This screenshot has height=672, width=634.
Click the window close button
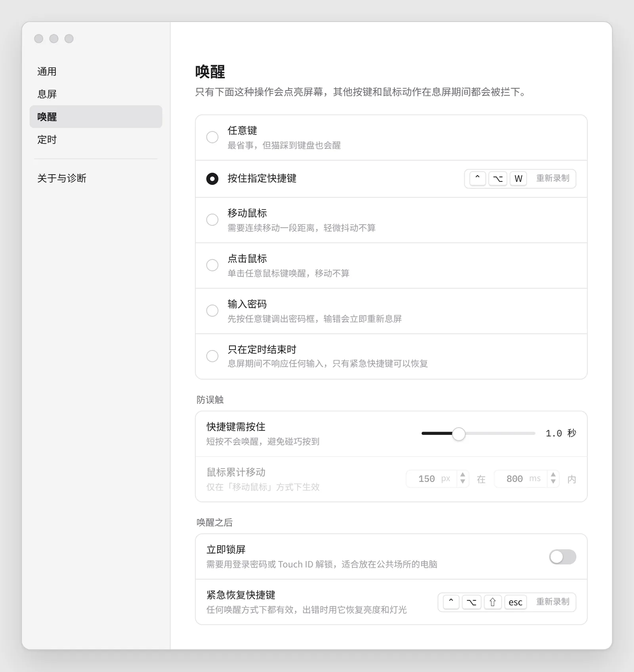(39, 38)
